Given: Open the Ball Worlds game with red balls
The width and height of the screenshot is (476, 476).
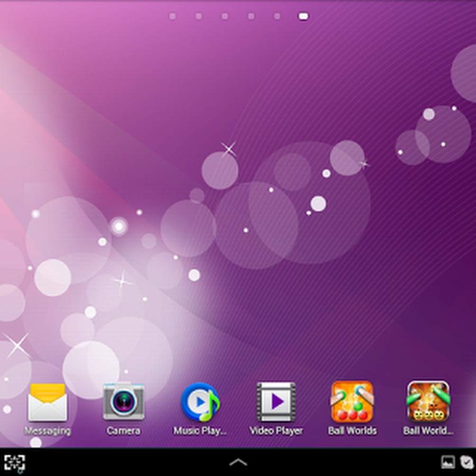Looking at the screenshot, I should click(x=352, y=409).
